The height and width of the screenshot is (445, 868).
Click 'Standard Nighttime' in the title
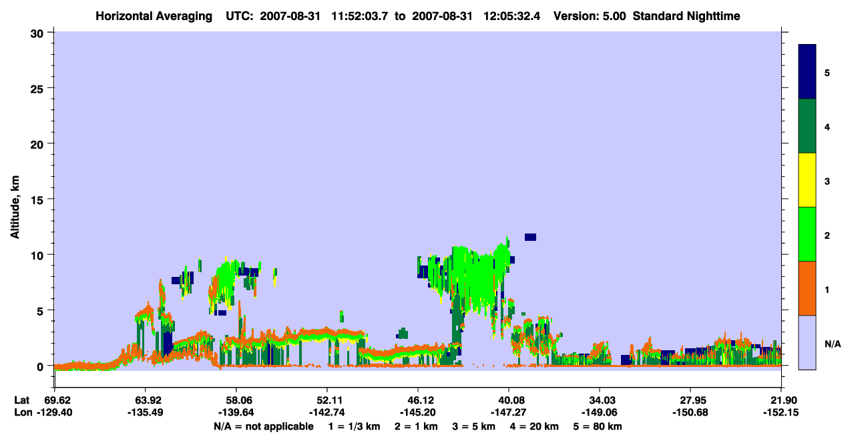(686, 16)
